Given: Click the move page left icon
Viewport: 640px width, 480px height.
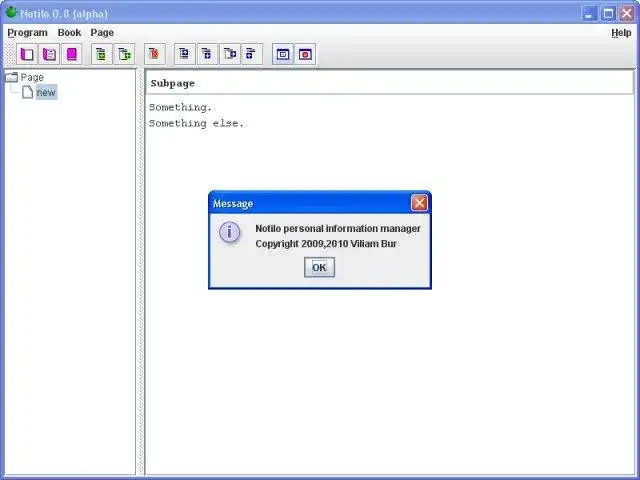Looking at the screenshot, I should click(252, 54).
